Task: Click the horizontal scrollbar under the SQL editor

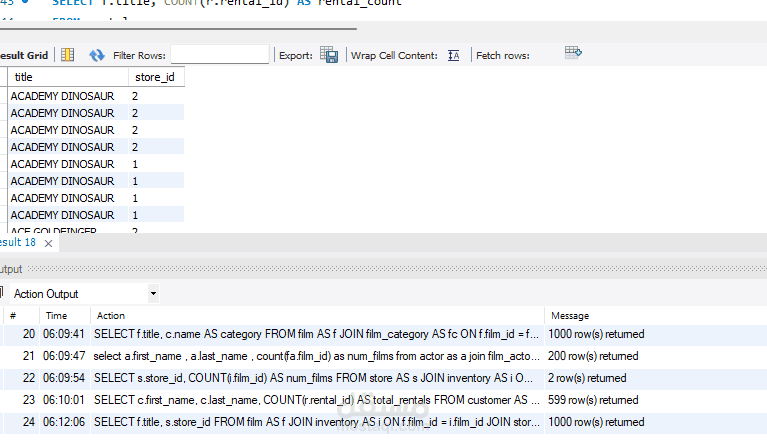Action: pyautogui.click(x=178, y=28)
